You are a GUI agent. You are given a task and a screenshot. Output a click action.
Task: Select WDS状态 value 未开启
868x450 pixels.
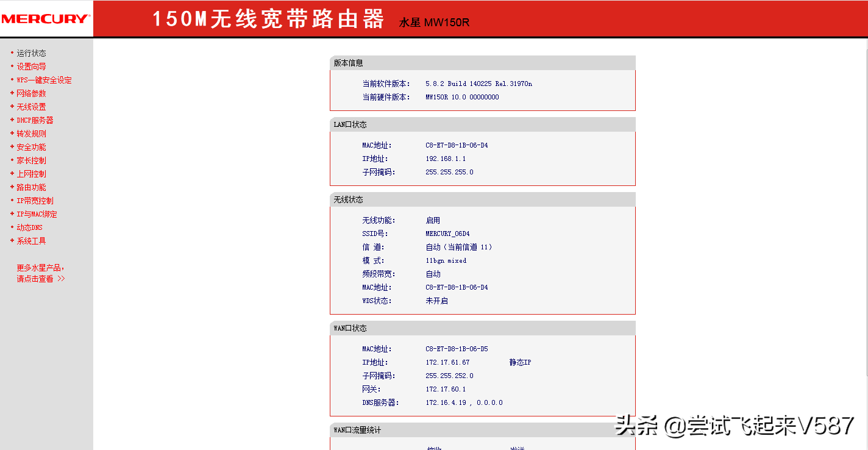tap(436, 301)
